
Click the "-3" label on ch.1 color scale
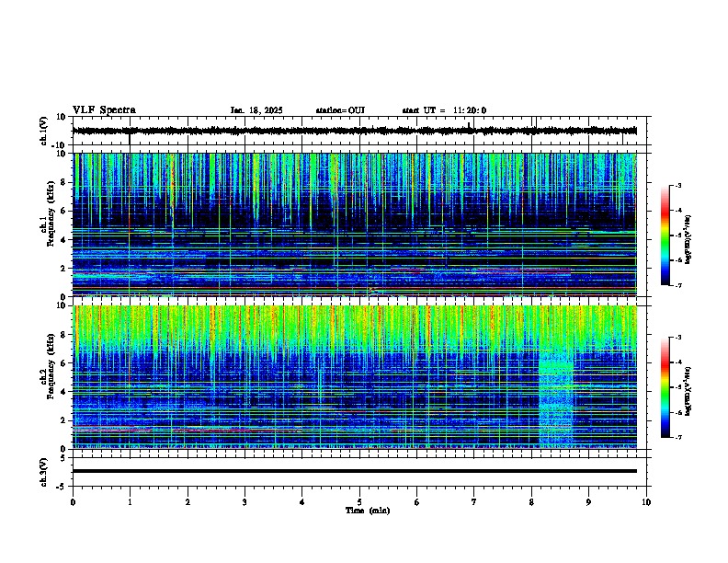click(677, 186)
